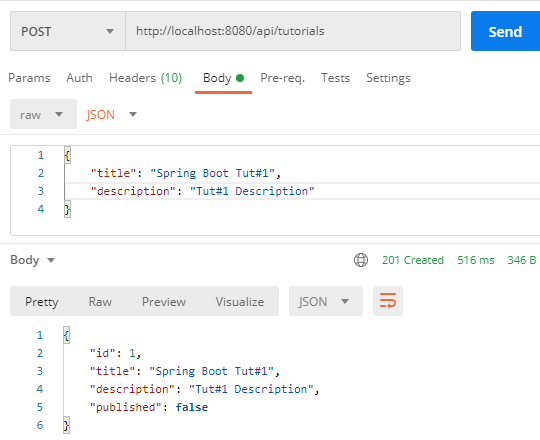The width and height of the screenshot is (540, 440).
Task: Switch response view to Preview
Action: 164,302
